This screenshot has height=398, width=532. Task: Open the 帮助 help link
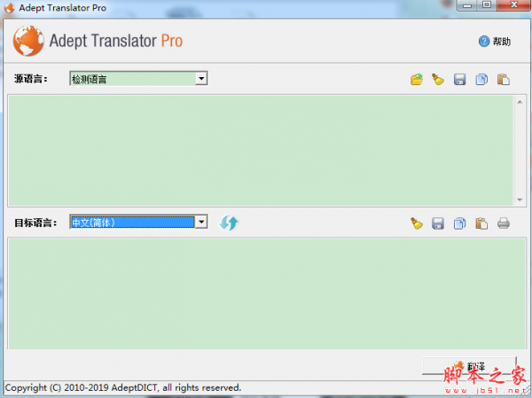[502, 42]
